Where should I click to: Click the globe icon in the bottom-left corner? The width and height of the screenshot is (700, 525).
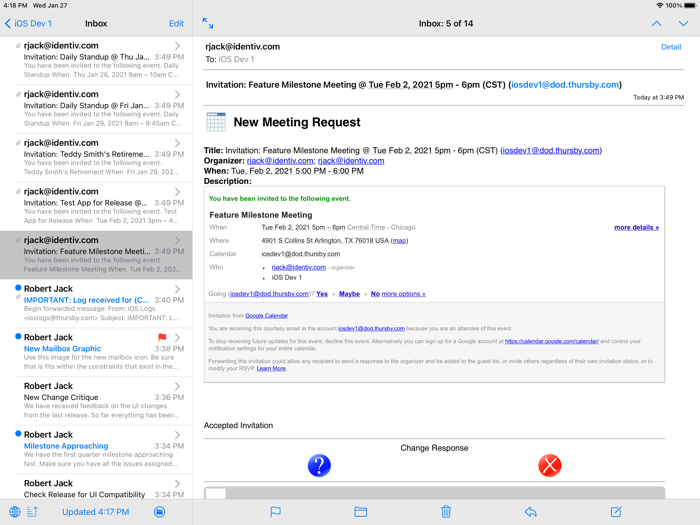(14, 512)
